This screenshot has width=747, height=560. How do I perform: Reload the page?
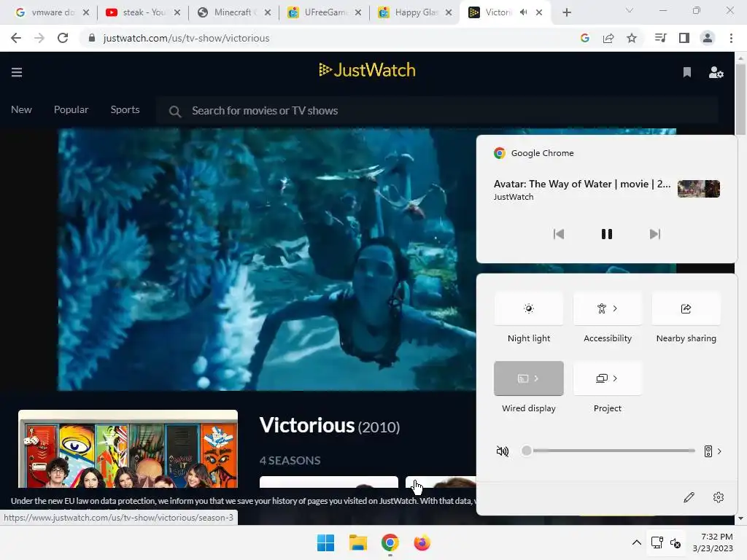coord(63,38)
